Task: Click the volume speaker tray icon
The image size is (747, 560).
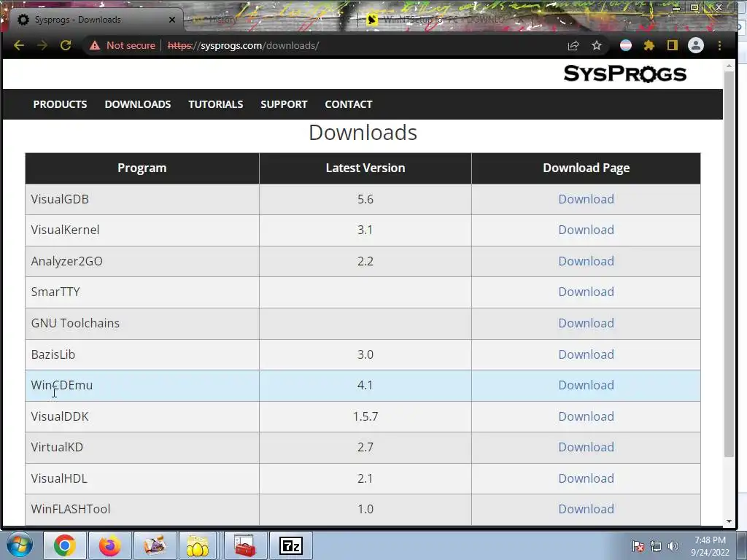Action: 673,546
